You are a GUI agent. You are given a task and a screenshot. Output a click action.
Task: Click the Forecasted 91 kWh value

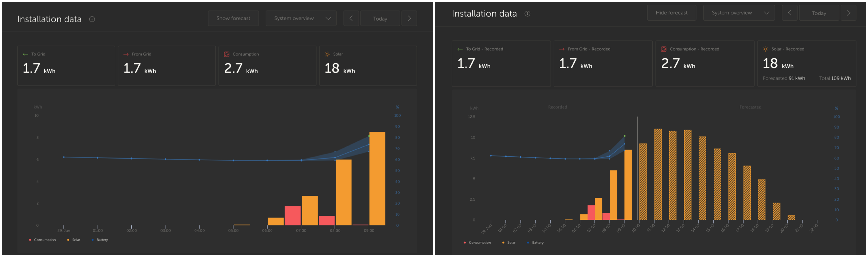pos(784,78)
